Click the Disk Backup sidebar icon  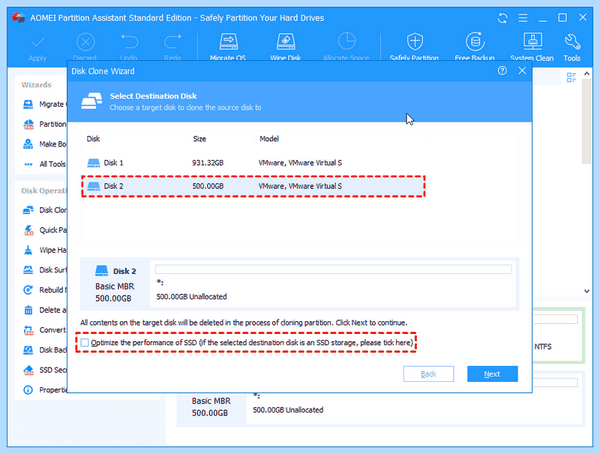(28, 350)
